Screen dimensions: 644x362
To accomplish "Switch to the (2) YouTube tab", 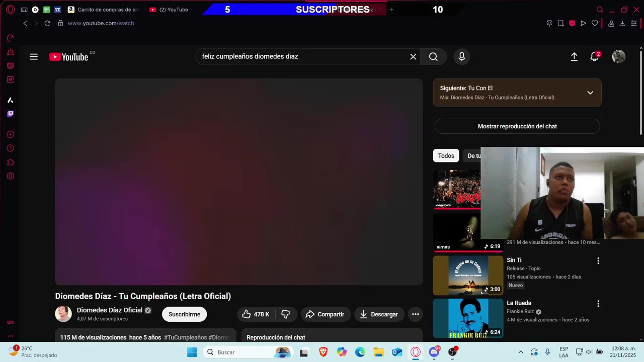I will tap(169, 10).
